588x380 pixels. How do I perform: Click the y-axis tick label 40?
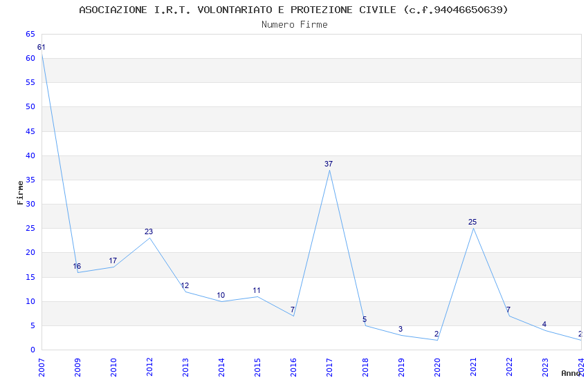pyautogui.click(x=30, y=155)
